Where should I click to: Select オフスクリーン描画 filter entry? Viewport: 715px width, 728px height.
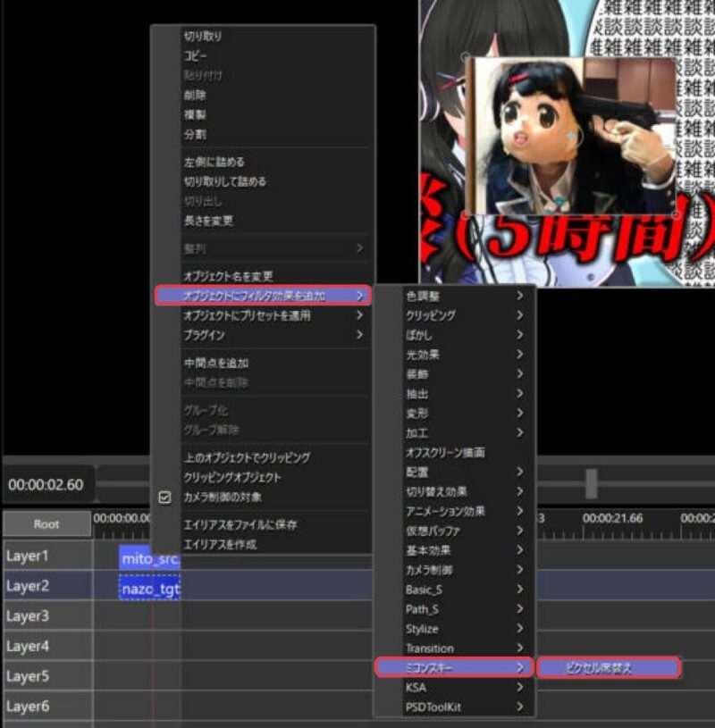coord(454,452)
